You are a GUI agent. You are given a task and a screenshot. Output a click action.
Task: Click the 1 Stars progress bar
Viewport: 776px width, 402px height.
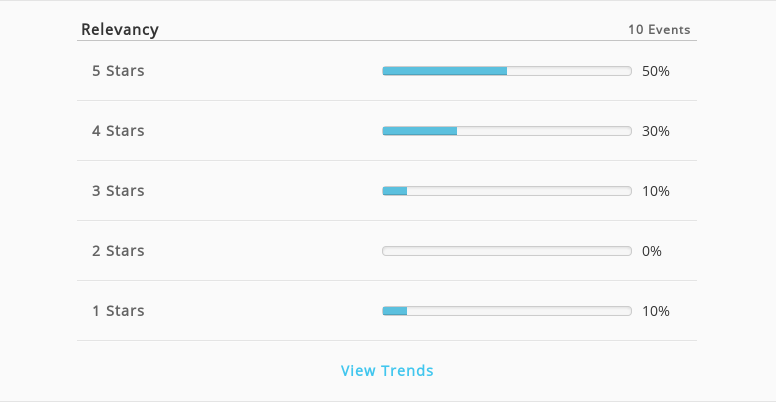click(x=507, y=311)
